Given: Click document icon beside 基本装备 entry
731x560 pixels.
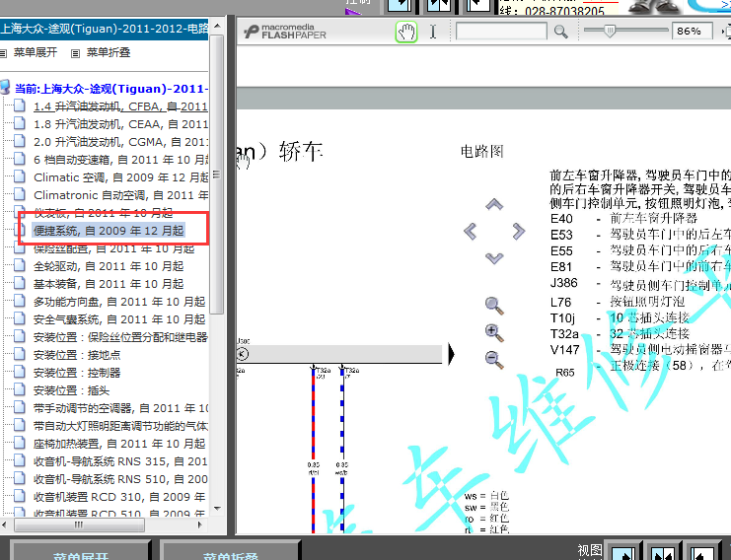Looking at the screenshot, I should (20, 283).
